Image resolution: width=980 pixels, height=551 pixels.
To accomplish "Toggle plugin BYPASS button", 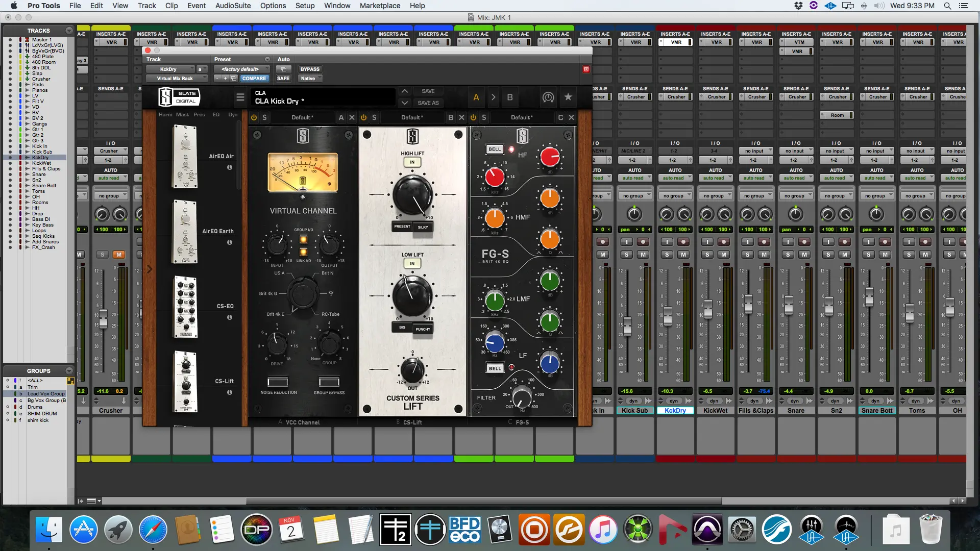I will coord(310,69).
